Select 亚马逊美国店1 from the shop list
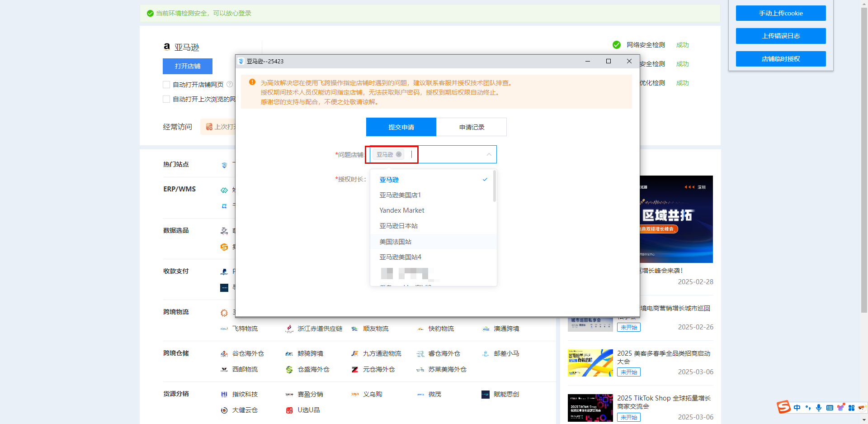Screen dimensions: 868x424 [x=400, y=195]
